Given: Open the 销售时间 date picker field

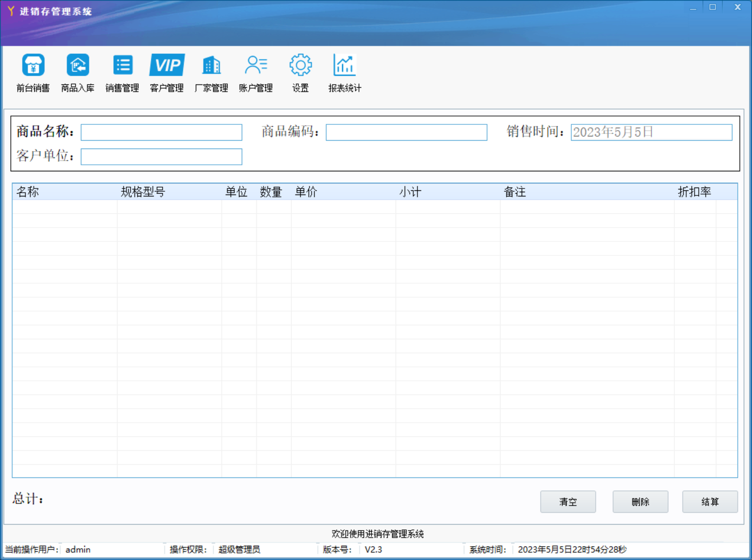Looking at the screenshot, I should pos(651,132).
